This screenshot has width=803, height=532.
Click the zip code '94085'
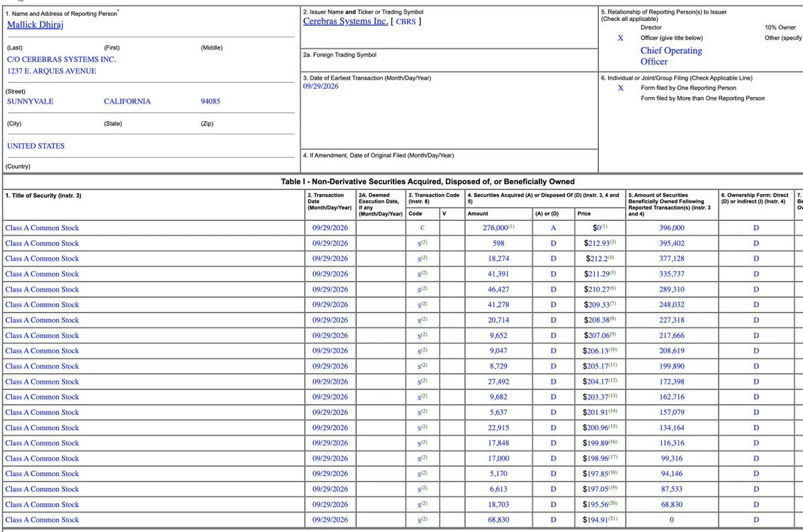(x=210, y=102)
